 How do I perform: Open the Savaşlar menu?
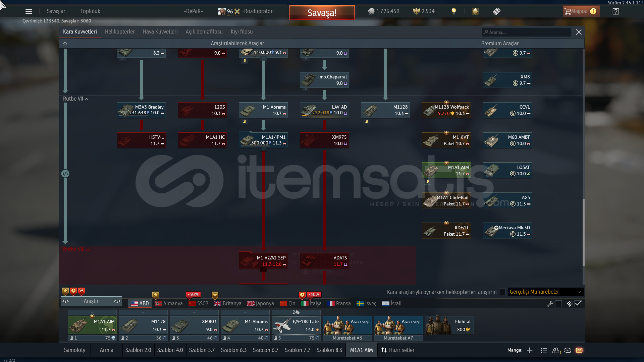[x=56, y=11]
